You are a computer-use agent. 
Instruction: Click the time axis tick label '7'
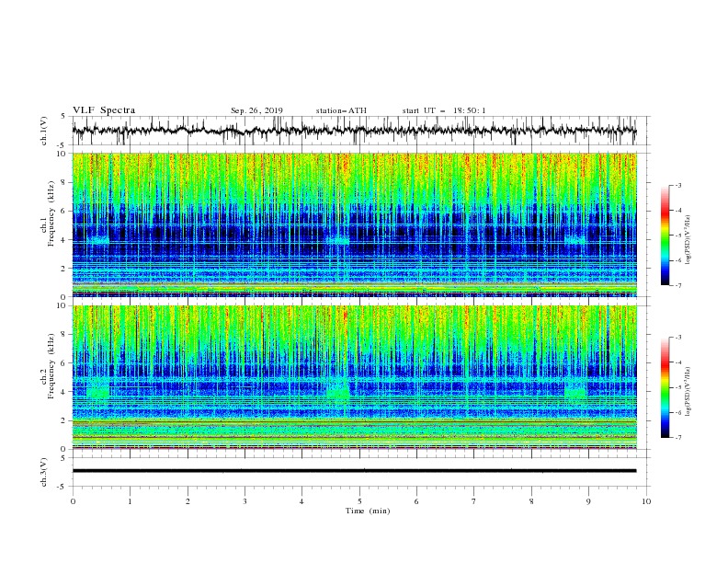click(473, 501)
